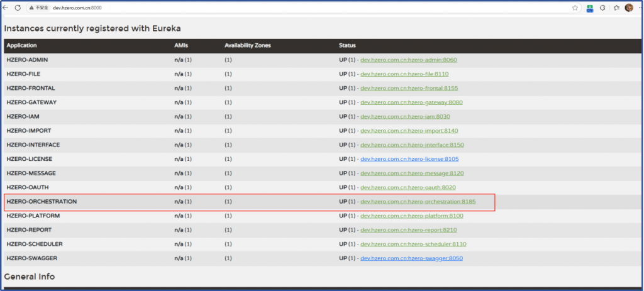Open the hzero-gateway:8080 instance link
644x291 pixels.
click(x=411, y=102)
